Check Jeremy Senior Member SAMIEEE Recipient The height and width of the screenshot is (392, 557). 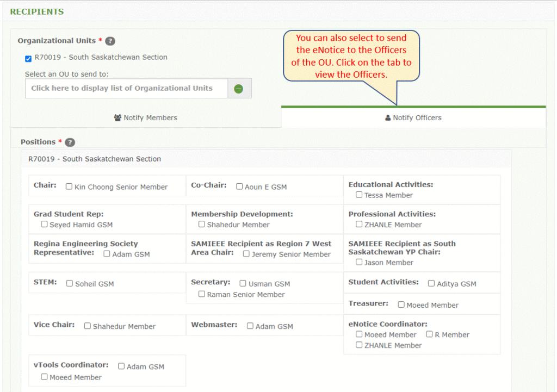click(246, 253)
